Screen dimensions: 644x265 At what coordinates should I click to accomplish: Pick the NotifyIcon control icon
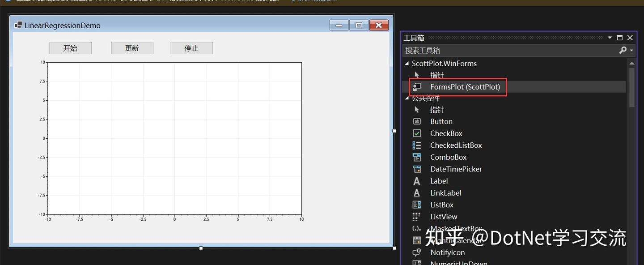417,252
